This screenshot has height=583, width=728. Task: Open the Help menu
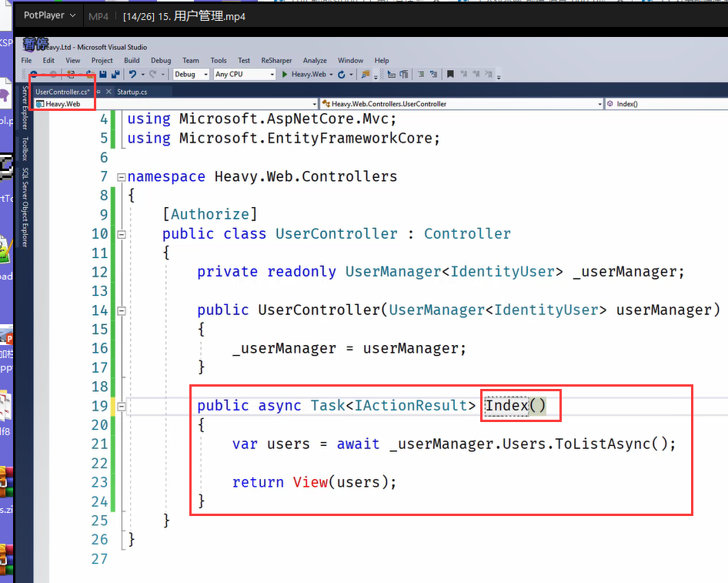point(382,60)
